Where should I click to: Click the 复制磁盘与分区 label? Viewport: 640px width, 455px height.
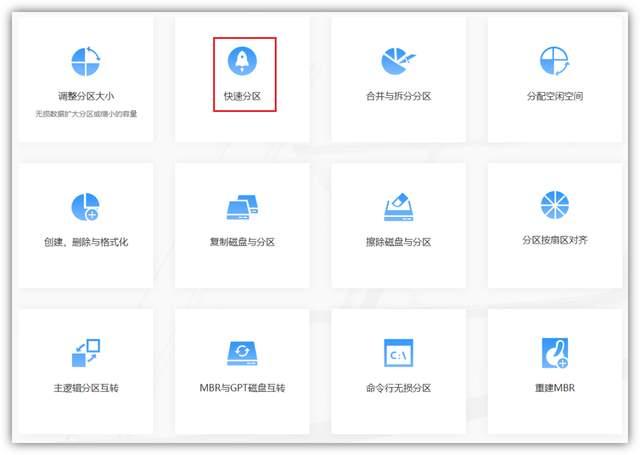242,242
